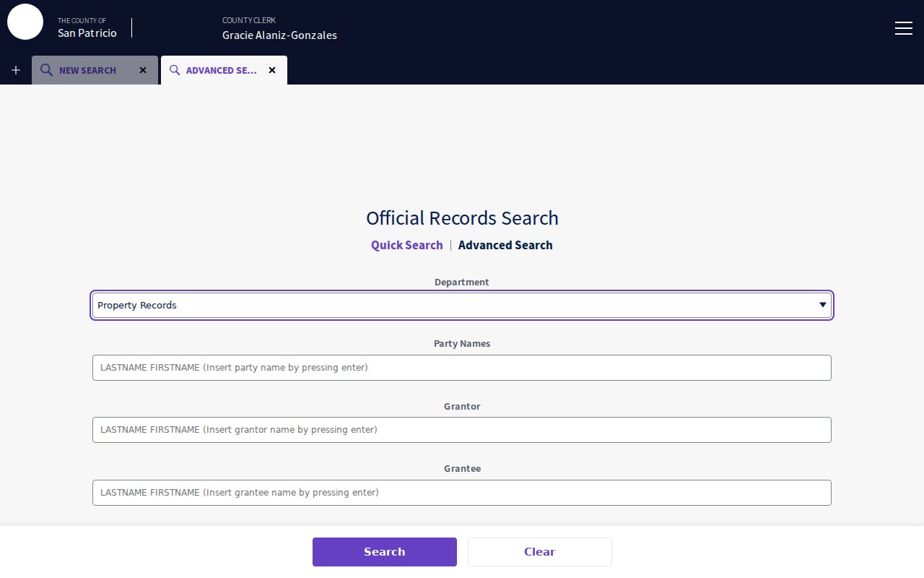
Task: Close the Advanced Search tab
Action: 272,70
